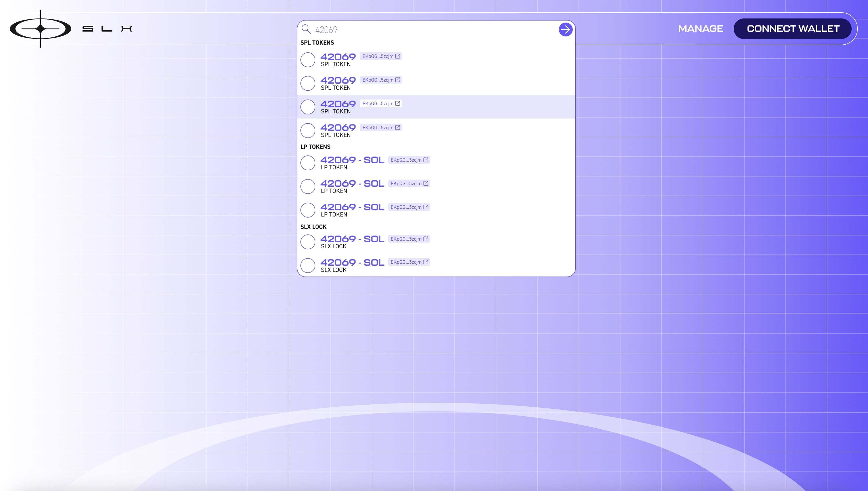This screenshot has height=491, width=868.
Task: Select the first 42069 - SOL SLX LOCK name
Action: click(352, 239)
